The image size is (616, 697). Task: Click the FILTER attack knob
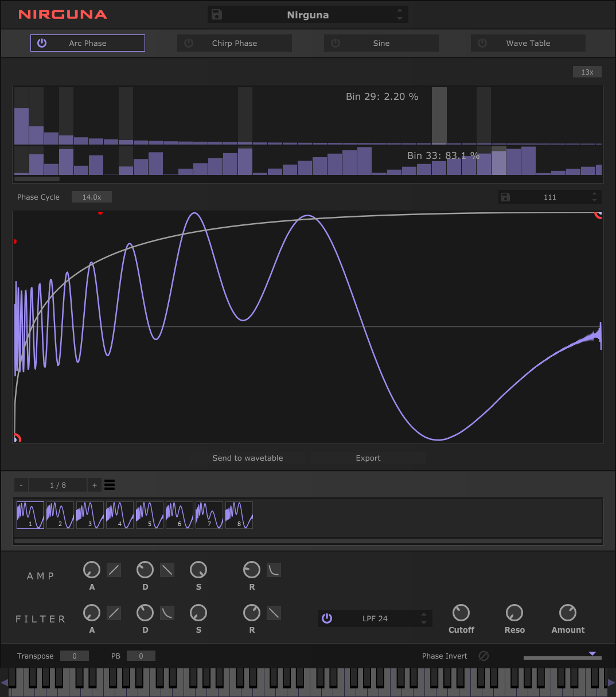tap(92, 613)
